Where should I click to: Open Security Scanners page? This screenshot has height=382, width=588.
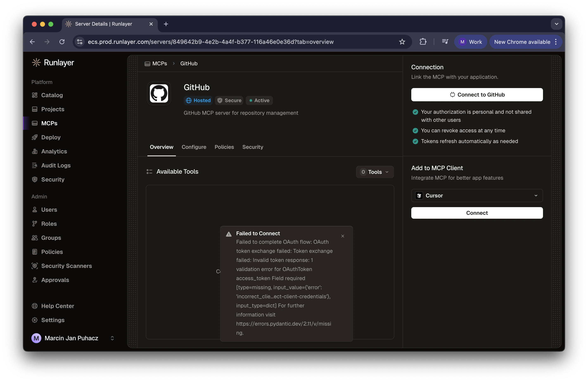tap(66, 266)
